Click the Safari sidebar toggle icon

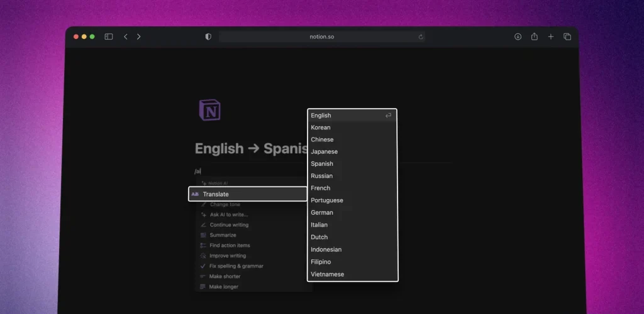click(x=109, y=37)
